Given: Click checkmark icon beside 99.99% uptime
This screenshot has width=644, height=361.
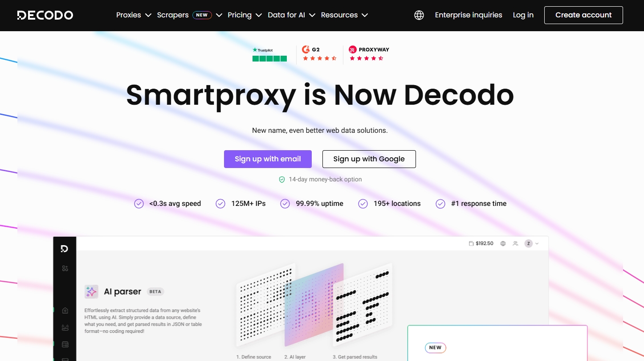Looking at the screenshot, I should pyautogui.click(x=285, y=204).
